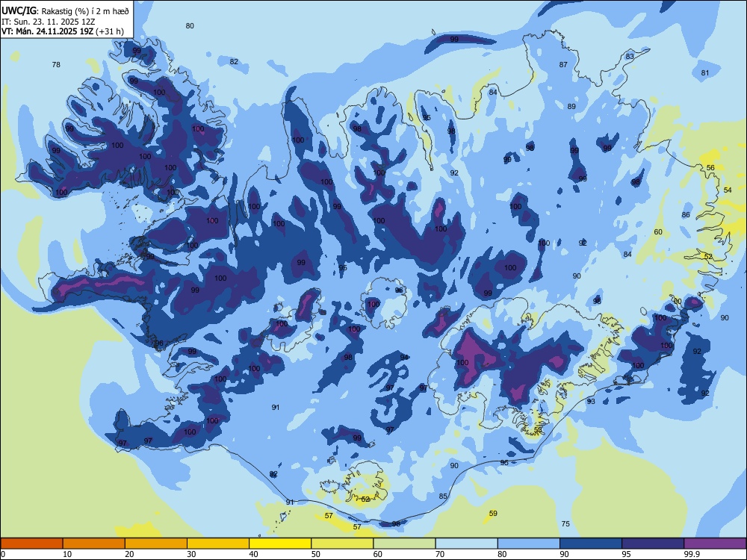Pick the light green 60–70 legend swatch
The image size is (747, 560).
[404, 544]
